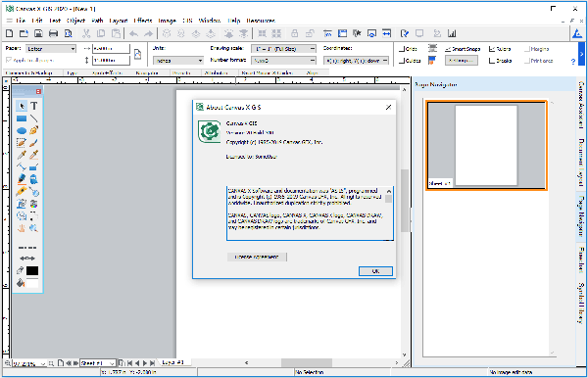Select the Marker highlighter tool
Viewport: 588px width, 378px height.
pyautogui.click(x=22, y=179)
